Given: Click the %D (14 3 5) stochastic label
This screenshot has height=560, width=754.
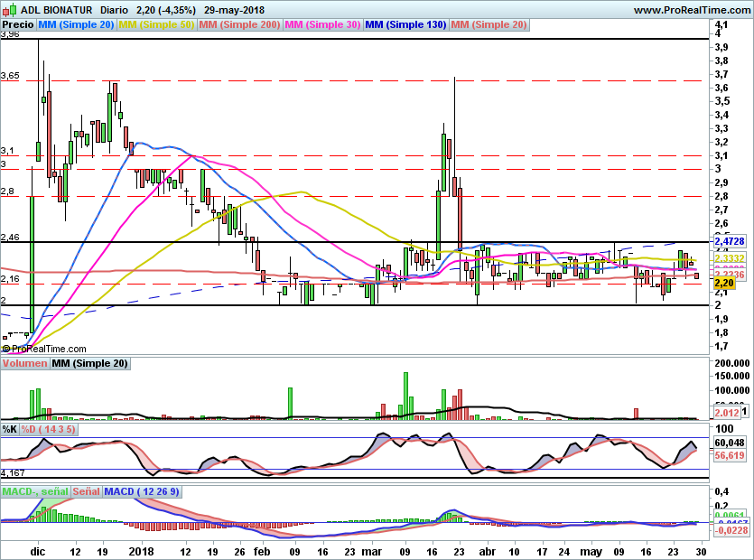Looking at the screenshot, I should click(49, 429).
